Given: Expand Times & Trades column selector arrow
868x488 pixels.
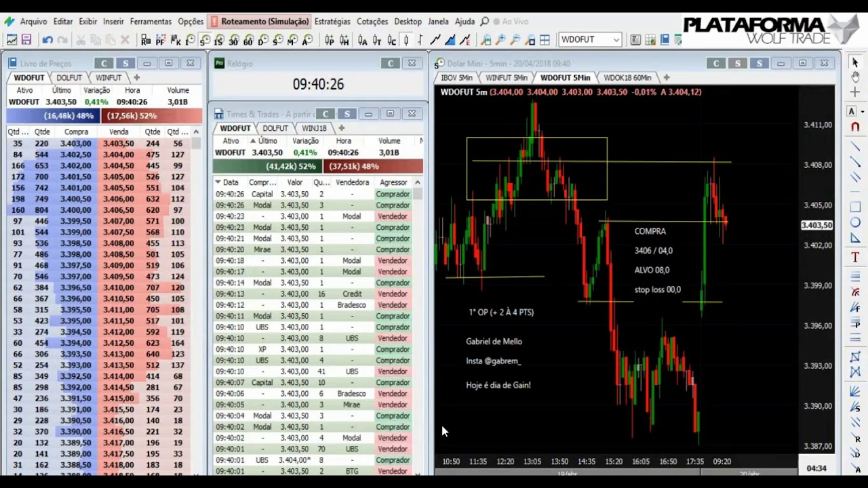Looking at the screenshot, I should coord(417,182).
